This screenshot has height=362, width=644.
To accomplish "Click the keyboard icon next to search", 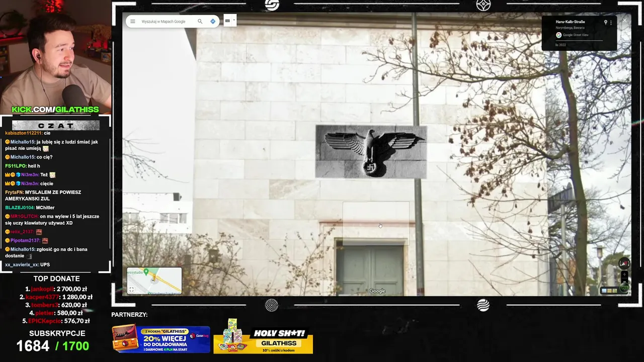I will pos(227,21).
